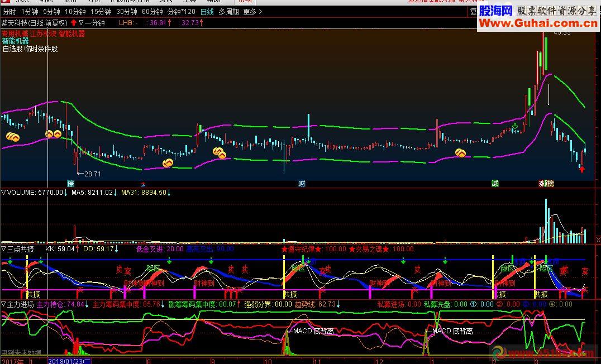The height and width of the screenshot is (364, 601).
Task: Select the 5分钟 period tab
Action: click(x=51, y=12)
